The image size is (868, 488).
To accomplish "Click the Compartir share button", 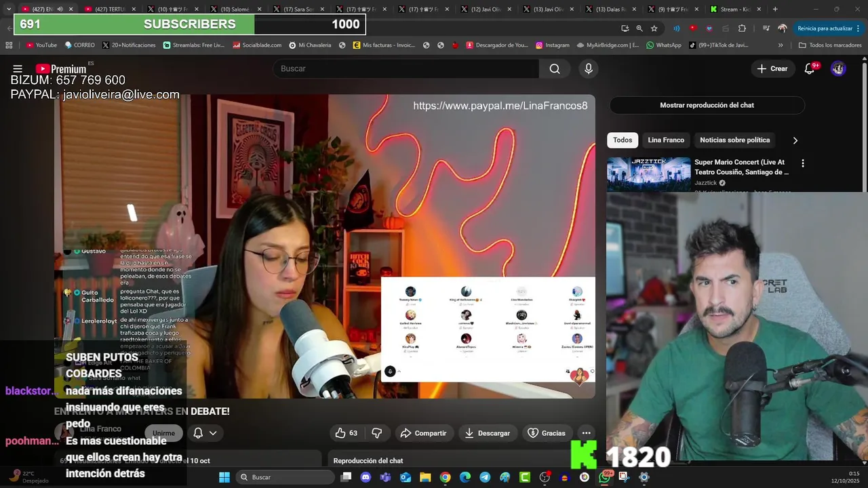I will (423, 433).
